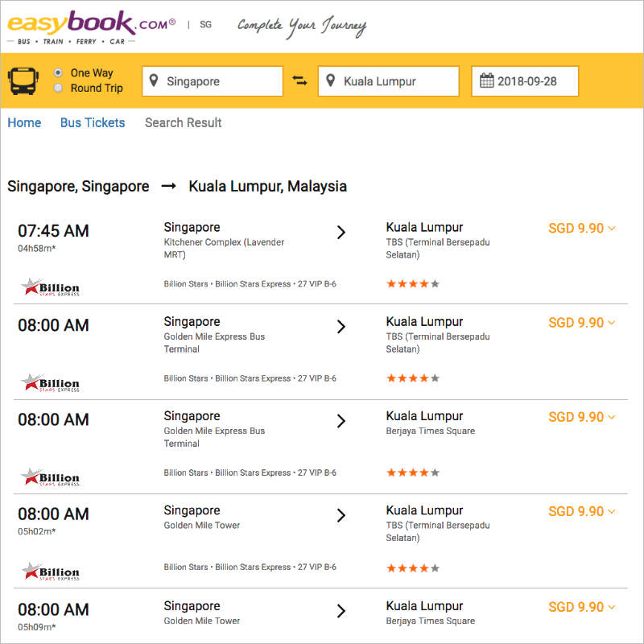Click Berjaya Times Square on 05h09m trip
The height and width of the screenshot is (644, 644).
coord(431,621)
